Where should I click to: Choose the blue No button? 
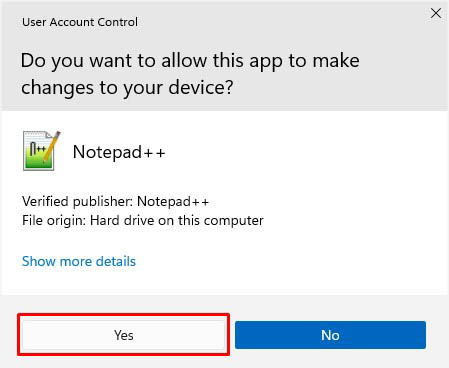pos(330,335)
